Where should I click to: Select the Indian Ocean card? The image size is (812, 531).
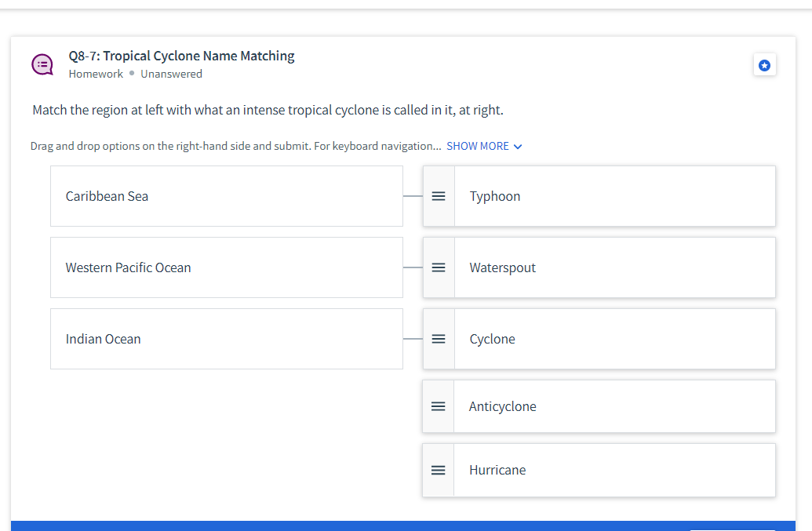227,339
